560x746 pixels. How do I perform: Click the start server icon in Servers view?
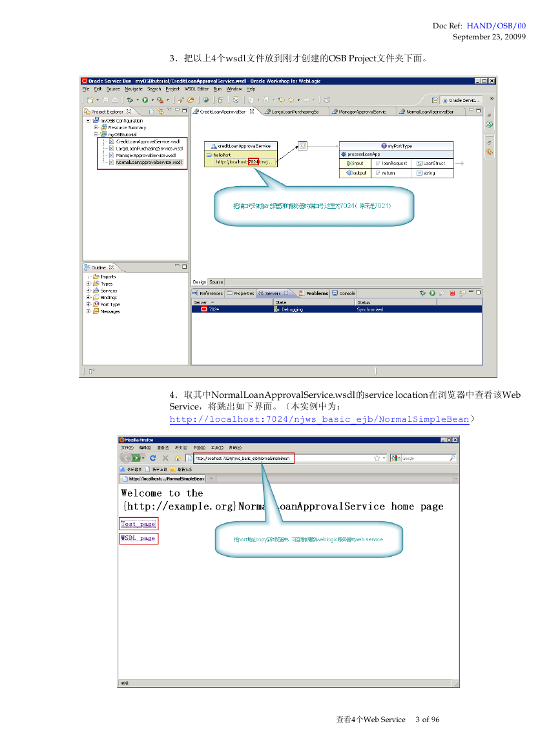[x=433, y=293]
